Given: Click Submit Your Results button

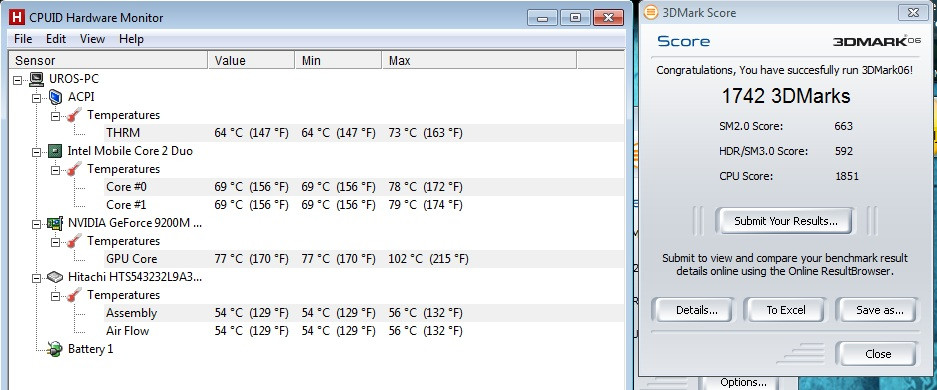Looking at the screenshot, I should click(x=785, y=221).
